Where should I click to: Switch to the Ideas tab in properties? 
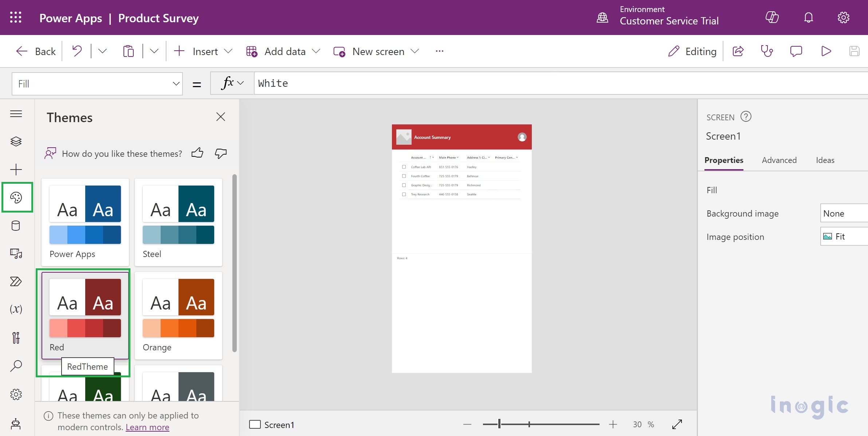click(x=825, y=160)
